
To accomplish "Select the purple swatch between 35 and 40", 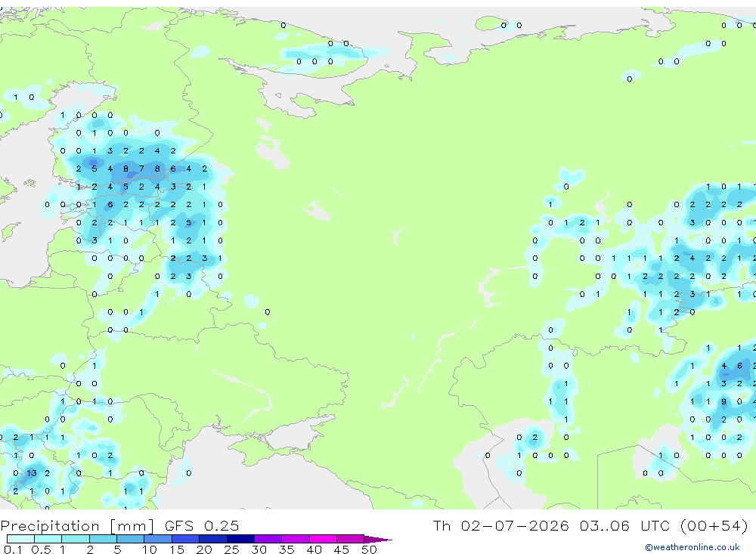I will pos(296,539).
